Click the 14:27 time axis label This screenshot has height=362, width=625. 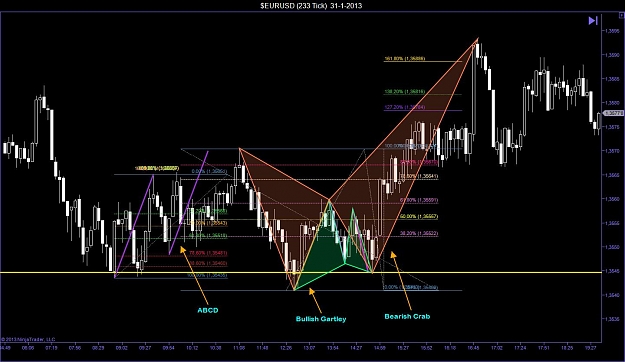356,348
